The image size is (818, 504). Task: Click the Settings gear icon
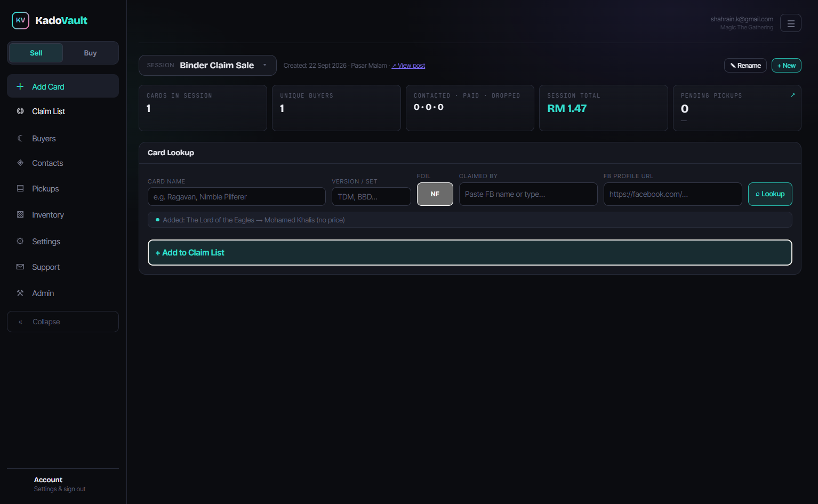[x=20, y=241]
